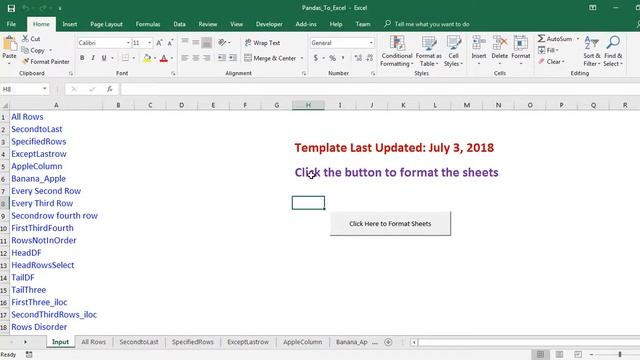This screenshot has height=360, width=640.
Task: Expand the Merge & Center dropdown arrow
Action: (x=302, y=58)
